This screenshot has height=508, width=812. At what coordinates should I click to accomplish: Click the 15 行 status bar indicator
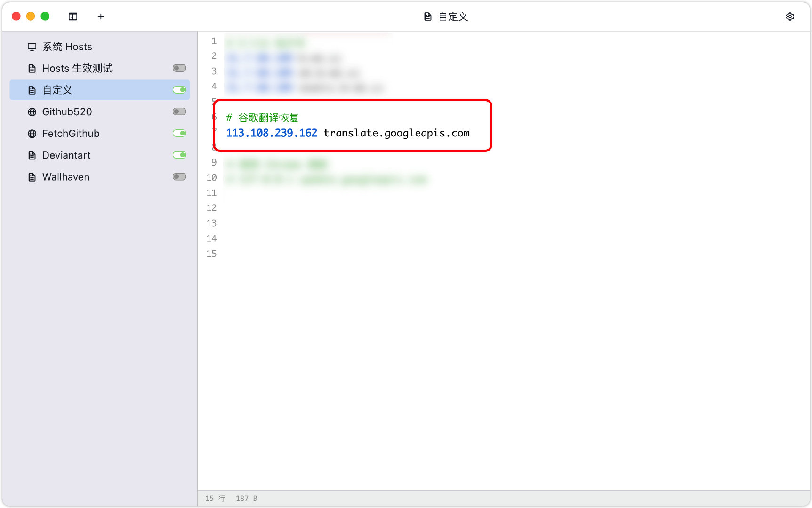click(215, 498)
